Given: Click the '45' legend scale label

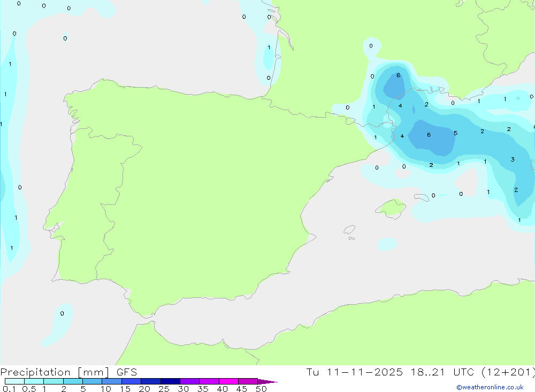Looking at the screenshot, I should [242, 389].
